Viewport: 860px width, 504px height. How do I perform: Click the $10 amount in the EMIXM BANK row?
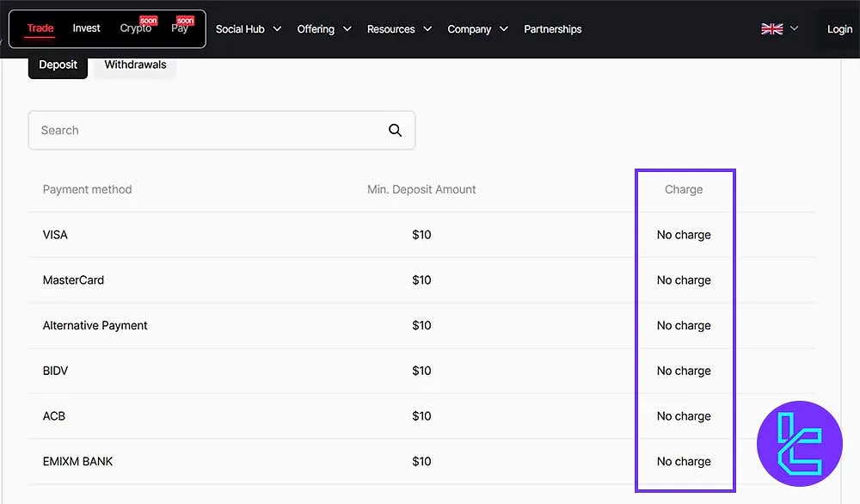421,462
